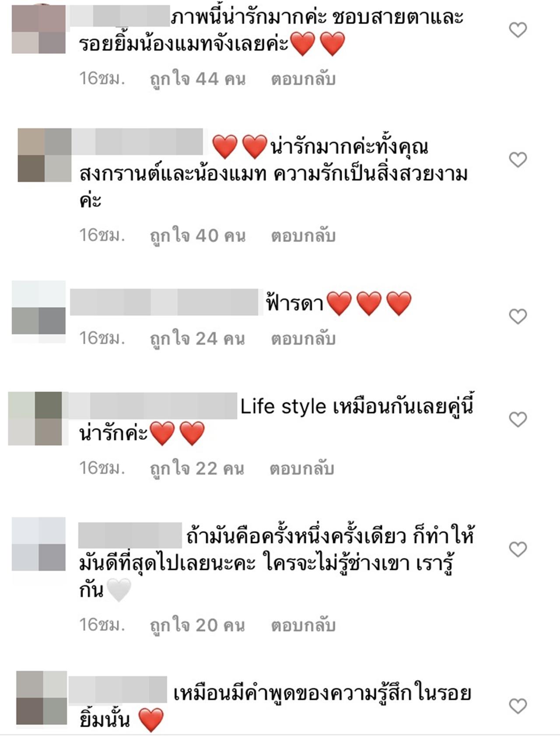Heart the Life style เหมือนกันเลยคู่นี้ comment

(518, 420)
